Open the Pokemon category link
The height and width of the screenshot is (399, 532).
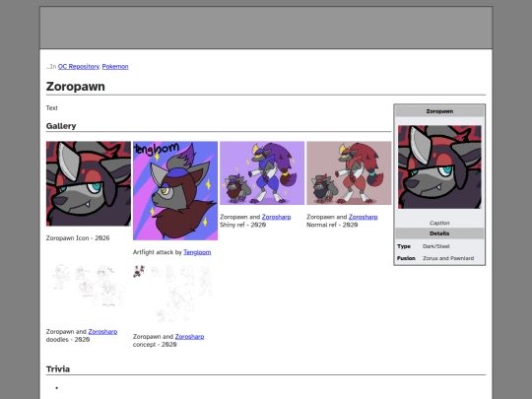(115, 67)
